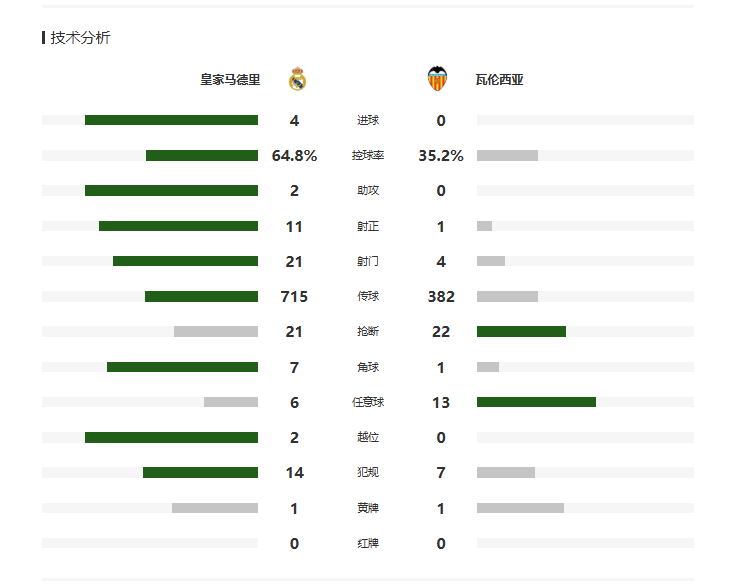Click the 64.8% possession value
The image size is (731, 586).
click(x=294, y=156)
